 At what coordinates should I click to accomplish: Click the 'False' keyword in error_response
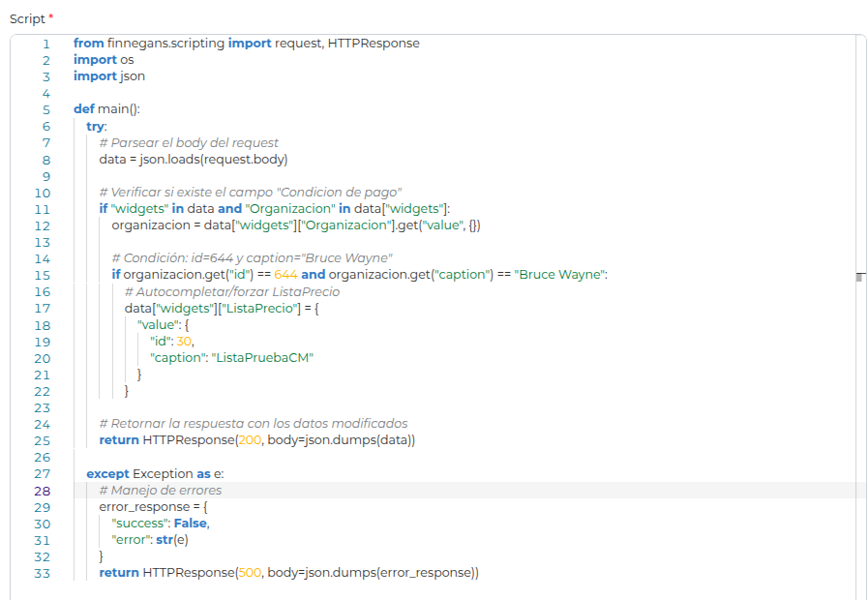point(188,524)
